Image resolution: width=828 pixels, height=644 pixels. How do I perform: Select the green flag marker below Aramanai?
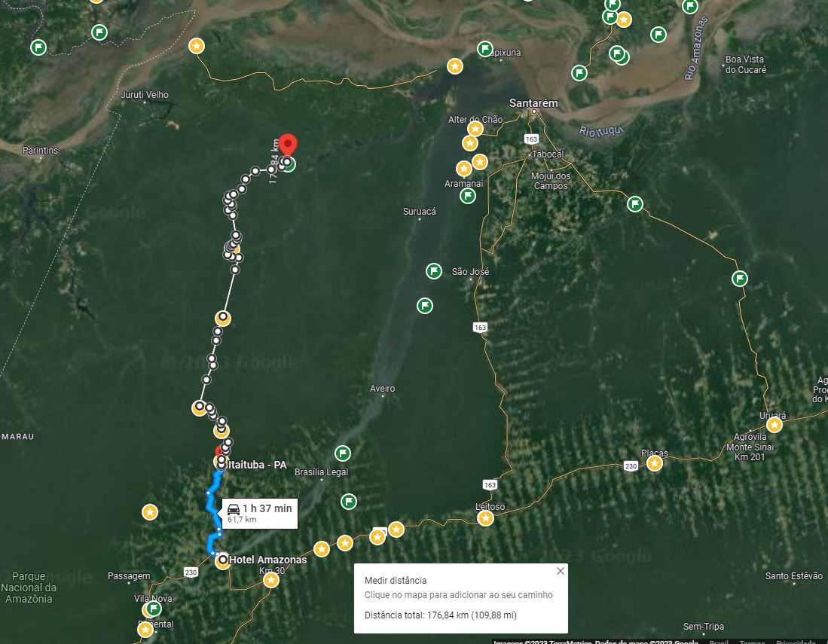point(467,196)
